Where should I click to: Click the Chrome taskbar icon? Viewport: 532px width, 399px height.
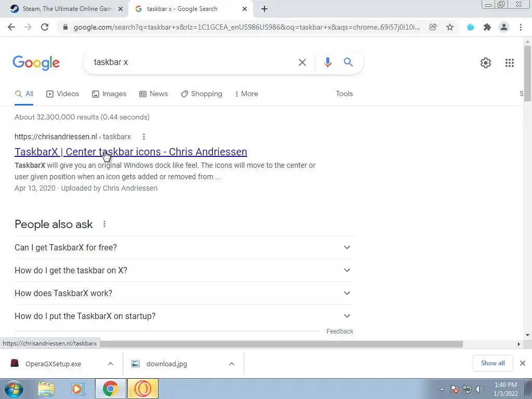[110, 389]
